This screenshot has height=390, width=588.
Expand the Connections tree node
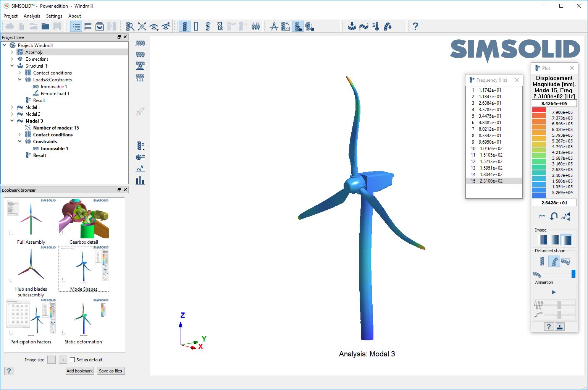pos(12,59)
